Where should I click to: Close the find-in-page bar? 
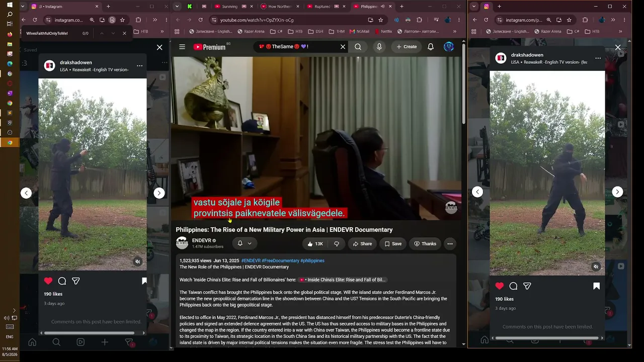coord(124,33)
